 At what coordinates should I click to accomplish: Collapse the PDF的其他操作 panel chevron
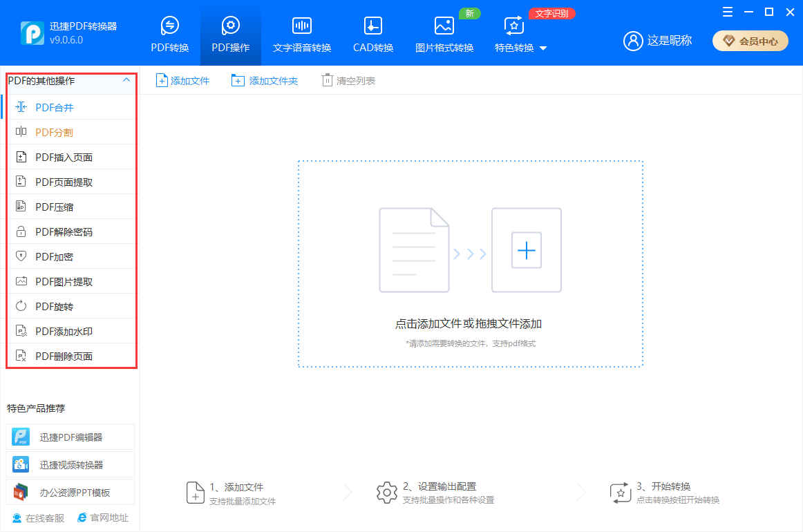click(126, 80)
